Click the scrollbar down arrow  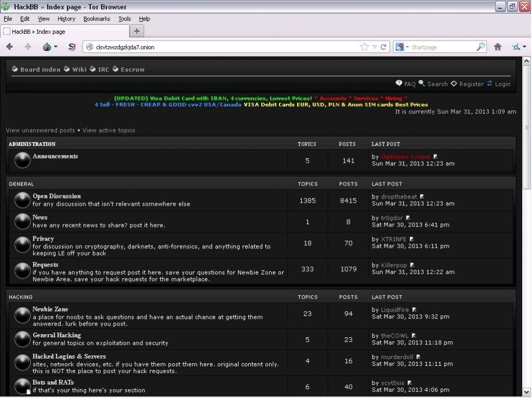click(x=527, y=392)
